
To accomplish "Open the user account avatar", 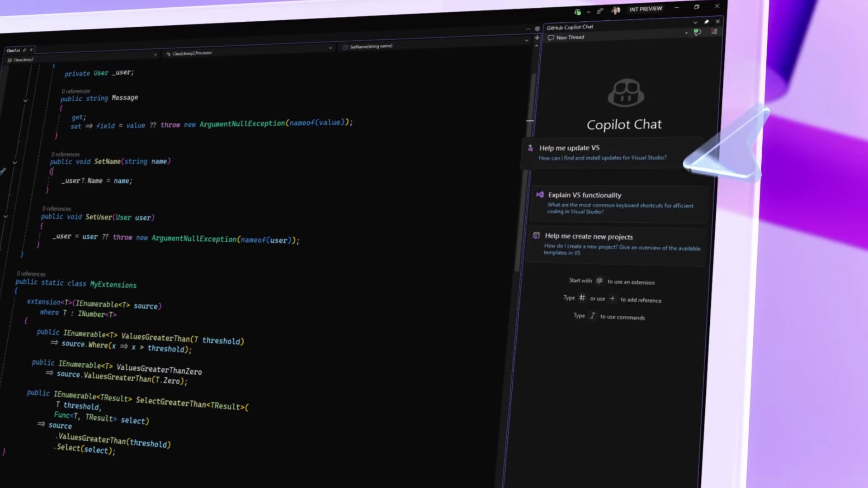I will (616, 10).
